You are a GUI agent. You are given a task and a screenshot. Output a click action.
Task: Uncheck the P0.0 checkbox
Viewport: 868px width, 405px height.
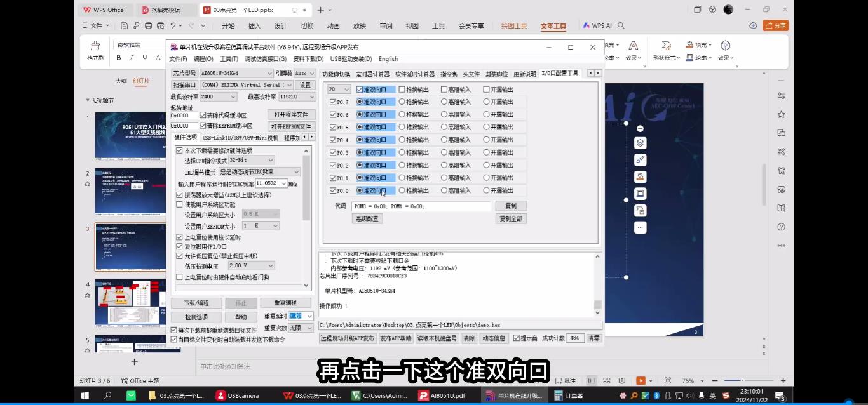[x=333, y=190]
